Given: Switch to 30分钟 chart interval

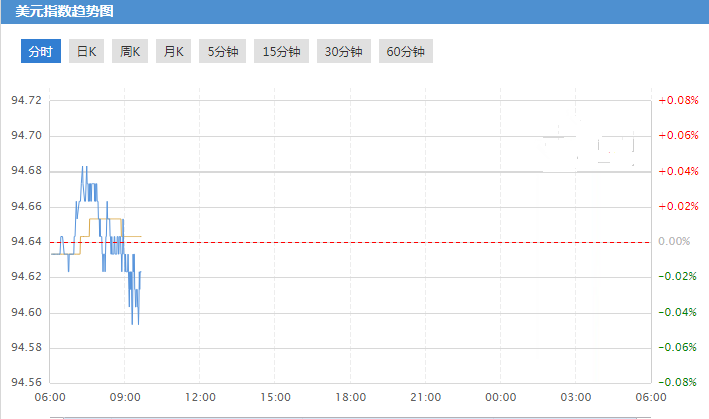Looking at the screenshot, I should coord(343,52).
